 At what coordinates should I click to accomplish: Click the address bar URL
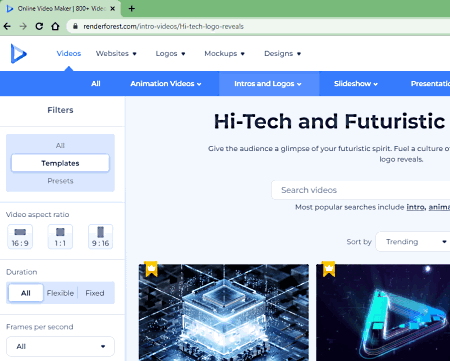163,26
